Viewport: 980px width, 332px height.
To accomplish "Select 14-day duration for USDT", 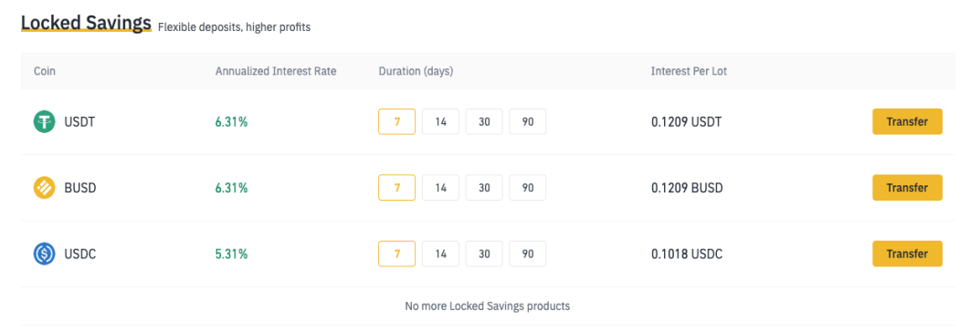I will tap(440, 121).
